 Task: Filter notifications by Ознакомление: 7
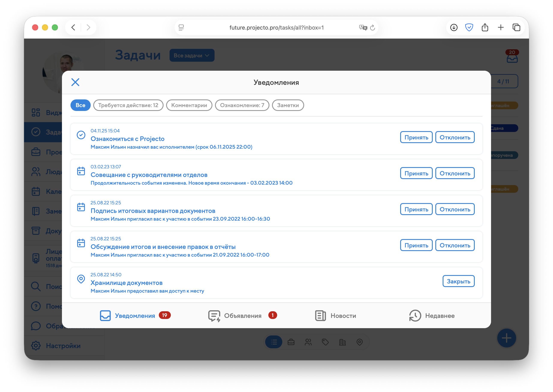click(x=242, y=105)
